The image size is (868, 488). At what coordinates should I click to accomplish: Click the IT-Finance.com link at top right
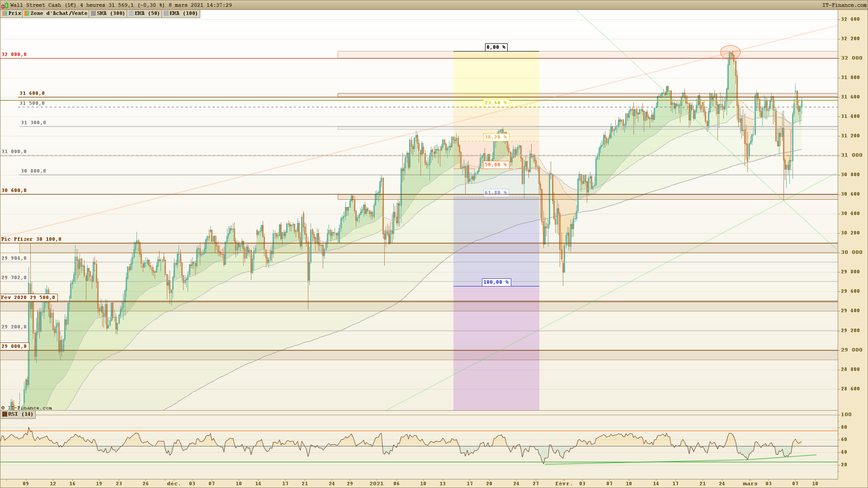(x=844, y=5)
